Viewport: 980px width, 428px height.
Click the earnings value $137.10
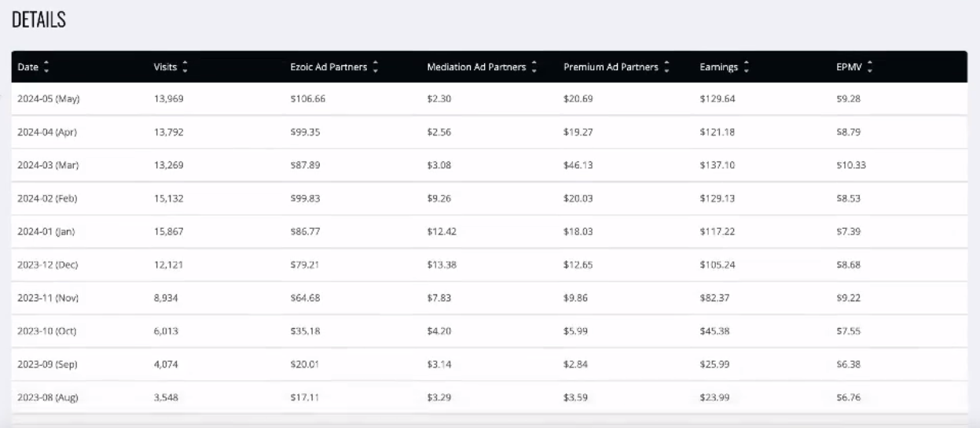pos(718,165)
